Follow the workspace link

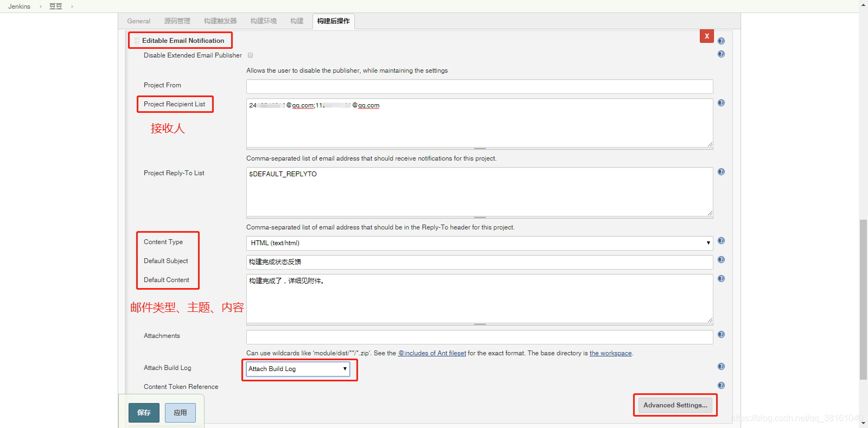click(611, 353)
